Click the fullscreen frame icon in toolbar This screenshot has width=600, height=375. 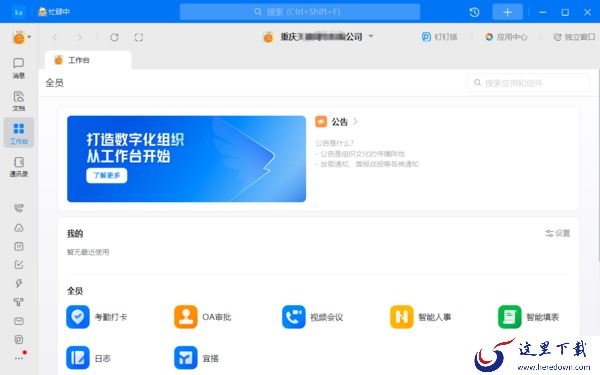pos(139,37)
